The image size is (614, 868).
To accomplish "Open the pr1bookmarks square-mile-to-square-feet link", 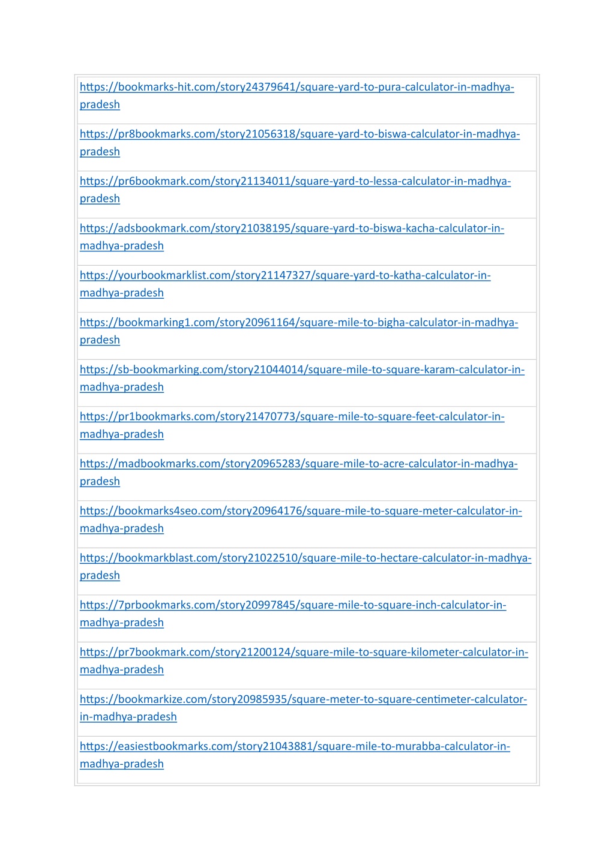I will pos(292,417).
